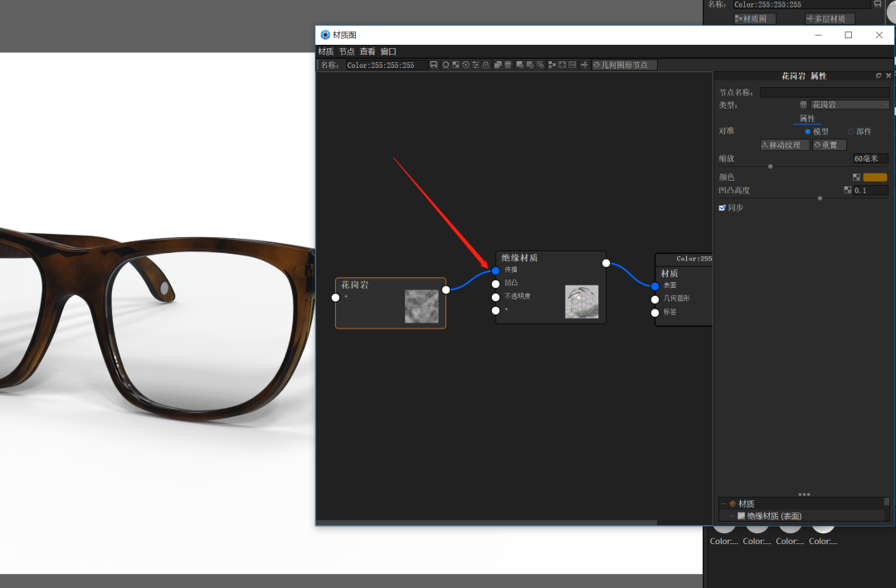Open the orange 颜色 color swatch
896x588 pixels.
point(875,177)
